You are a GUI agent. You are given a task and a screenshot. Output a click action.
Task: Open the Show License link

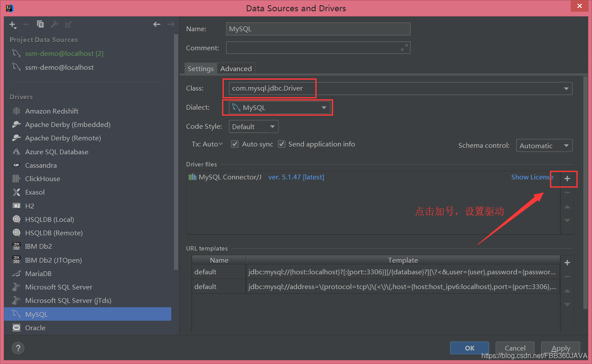[532, 177]
